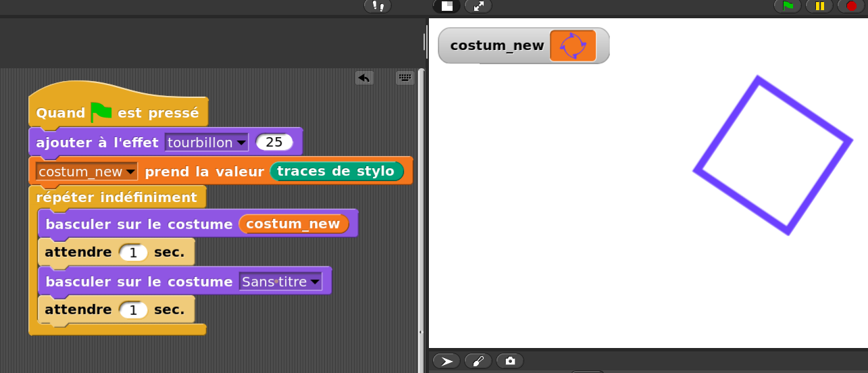Screen dimensions: 868x373
Task: Pause all scripts with yellow pause button
Action: pos(819,6)
